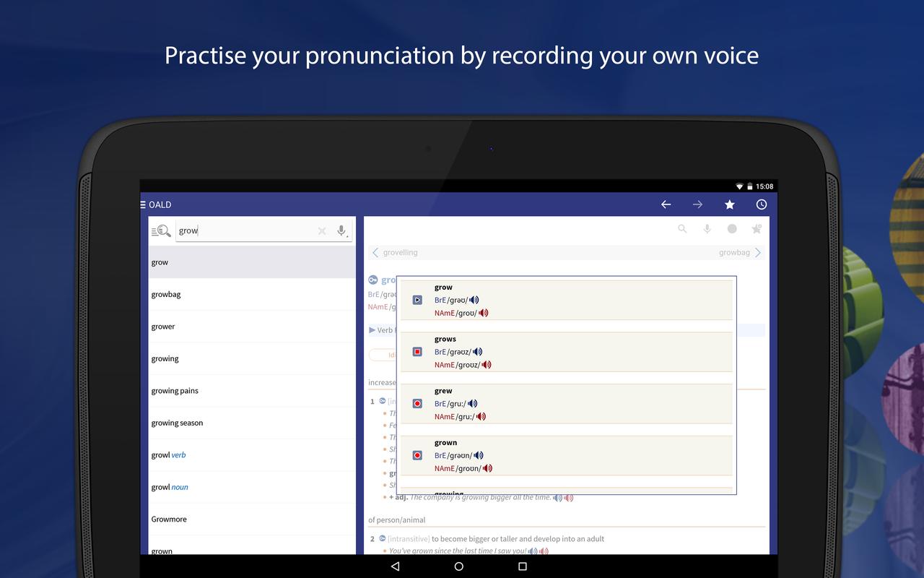Play BrE audio for 'grown'
This screenshot has width=924, height=578.
pyautogui.click(x=479, y=455)
